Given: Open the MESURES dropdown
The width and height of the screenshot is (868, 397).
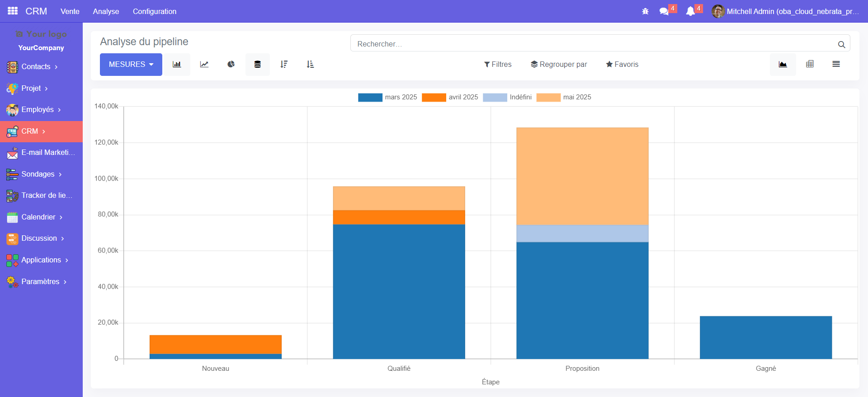Looking at the screenshot, I should click(131, 65).
